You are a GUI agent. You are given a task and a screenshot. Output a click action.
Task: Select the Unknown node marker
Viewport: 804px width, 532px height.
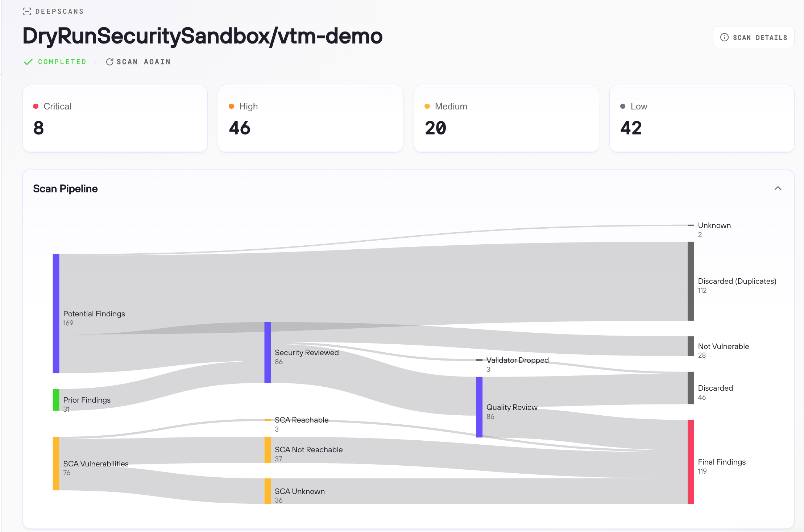pyautogui.click(x=691, y=225)
